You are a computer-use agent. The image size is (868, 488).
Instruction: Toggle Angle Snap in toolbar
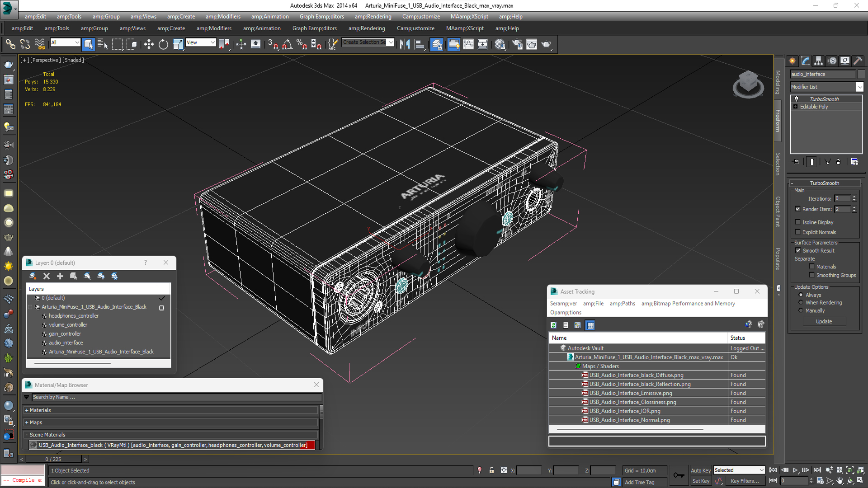pyautogui.click(x=287, y=44)
